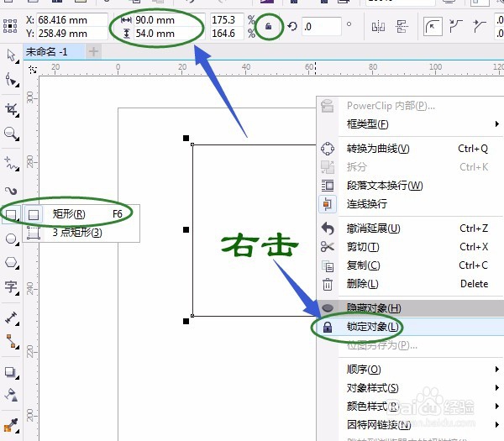
Task: Choose 3 点矩形(3) from the flyout
Action: [81, 233]
